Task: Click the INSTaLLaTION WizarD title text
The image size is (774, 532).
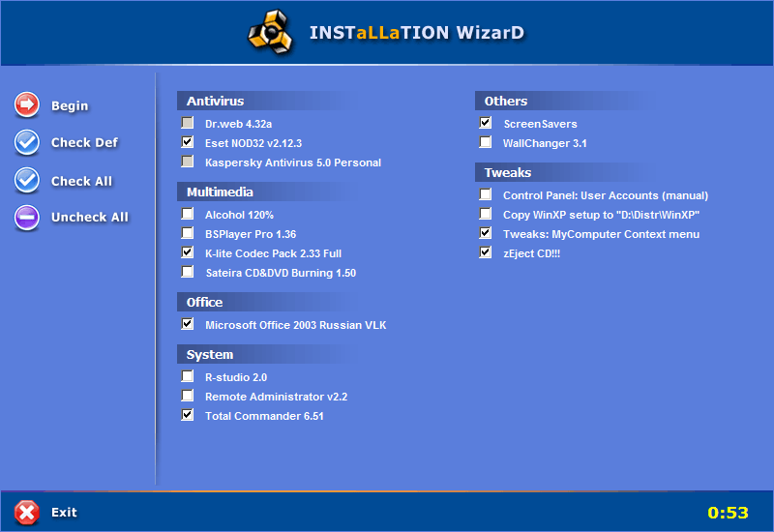Action: pos(417,33)
